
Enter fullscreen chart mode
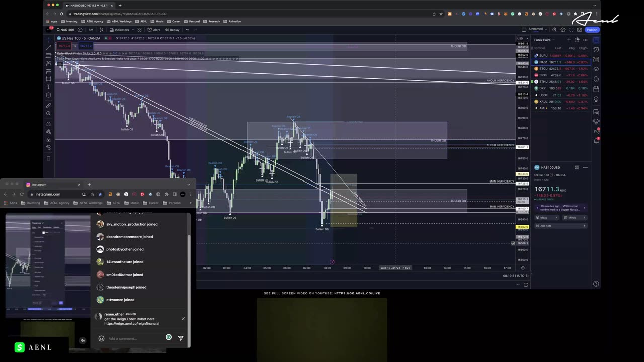571,30
